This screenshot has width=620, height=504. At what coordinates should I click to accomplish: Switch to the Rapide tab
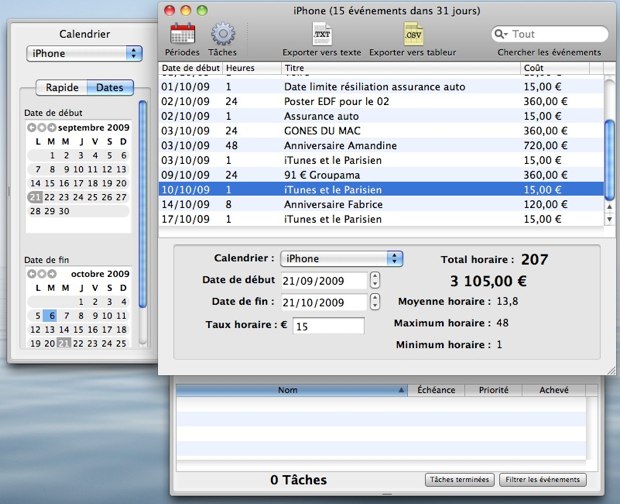62,87
